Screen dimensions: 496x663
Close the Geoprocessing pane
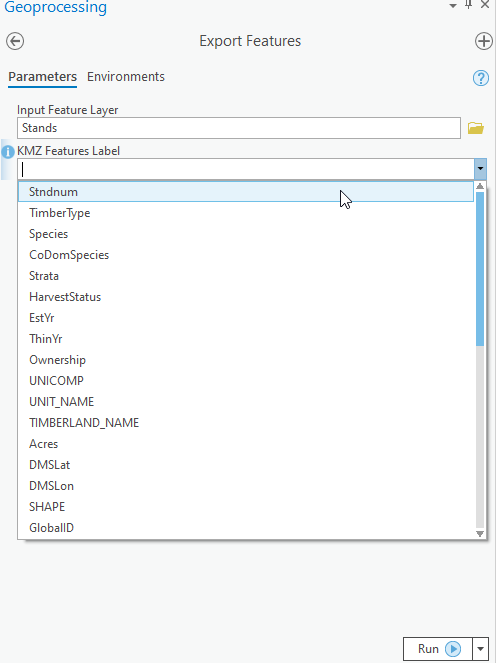485,5
